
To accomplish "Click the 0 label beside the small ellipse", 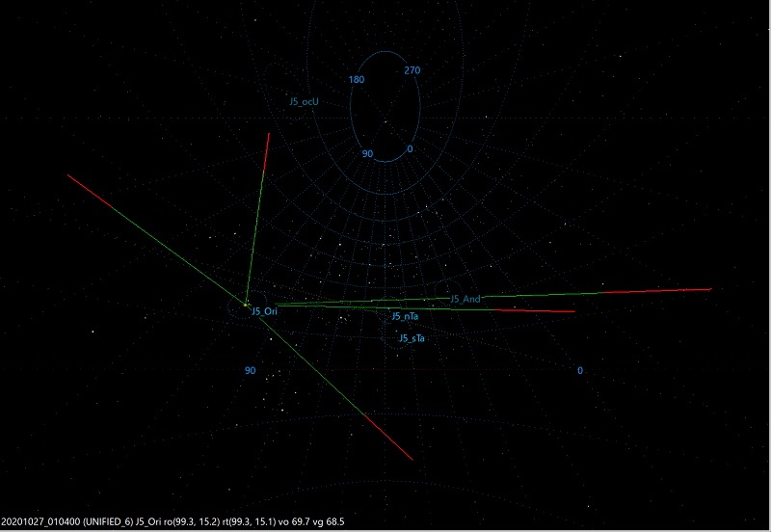I will point(410,149).
